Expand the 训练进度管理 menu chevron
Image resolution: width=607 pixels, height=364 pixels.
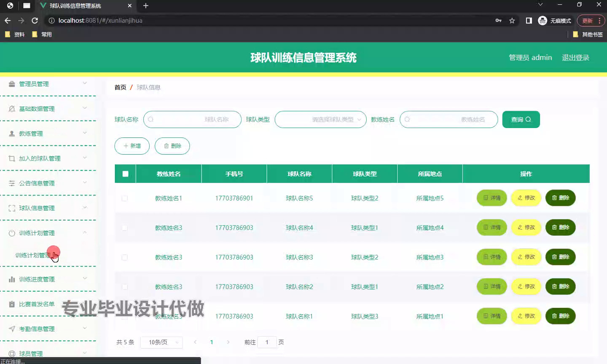[x=85, y=278]
